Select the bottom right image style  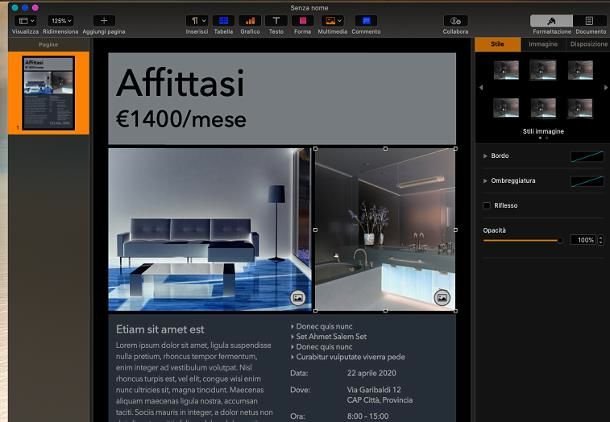pyautogui.click(x=580, y=108)
